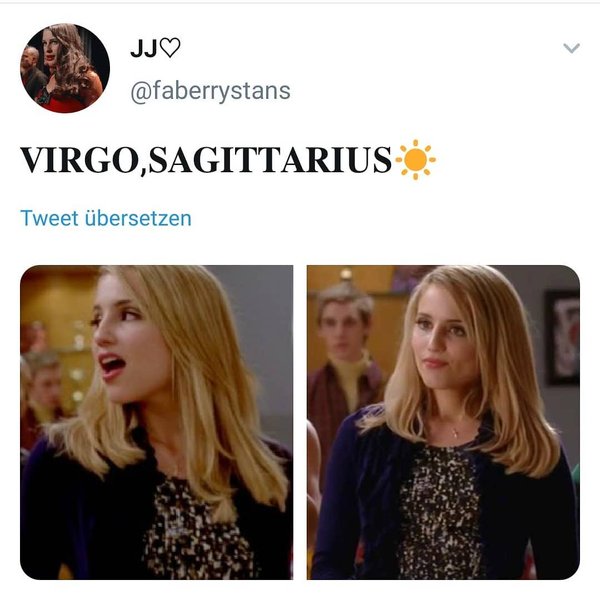Click the word VIRGO in the tweet
Viewport: 600px width, 600px height.
click(x=80, y=160)
